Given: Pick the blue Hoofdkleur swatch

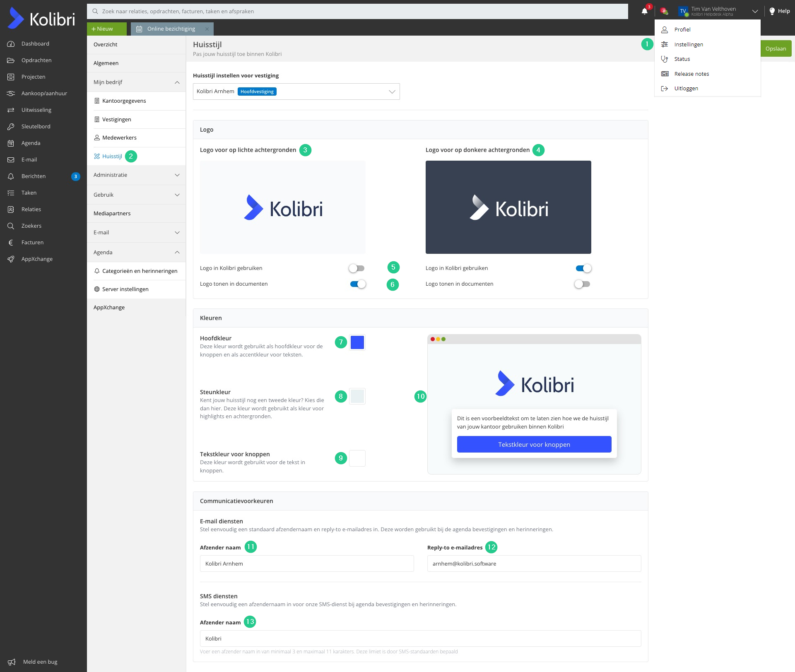Looking at the screenshot, I should point(357,342).
